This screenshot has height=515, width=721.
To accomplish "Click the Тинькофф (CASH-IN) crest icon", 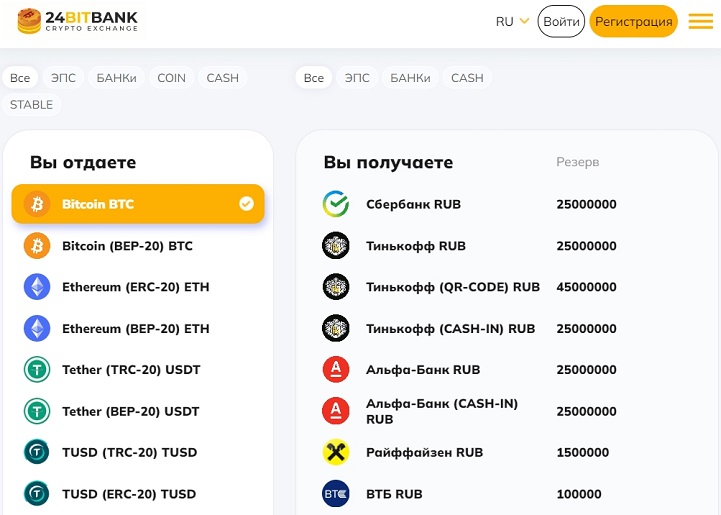I will coord(336,328).
